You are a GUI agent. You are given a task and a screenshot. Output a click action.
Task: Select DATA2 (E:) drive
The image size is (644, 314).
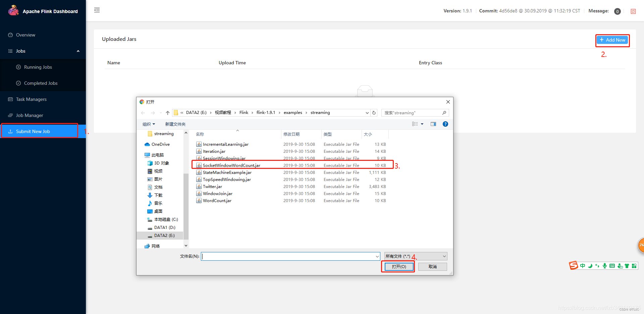point(161,236)
